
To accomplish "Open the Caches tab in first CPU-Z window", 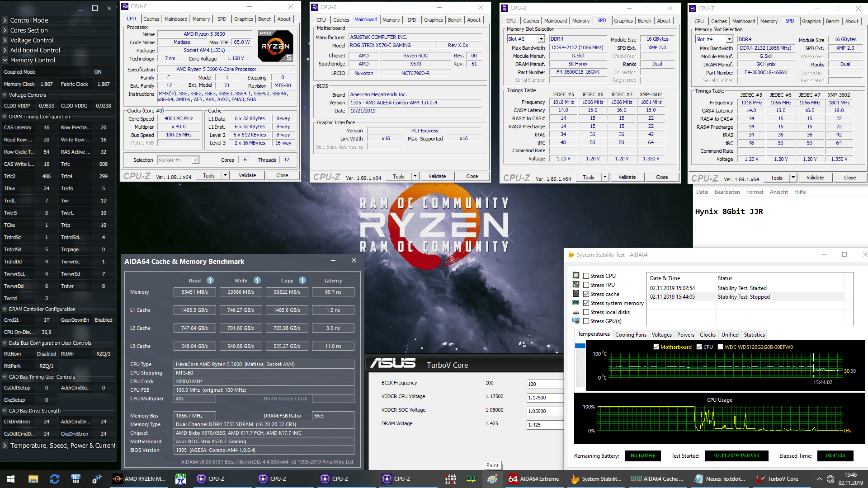I will pos(151,19).
